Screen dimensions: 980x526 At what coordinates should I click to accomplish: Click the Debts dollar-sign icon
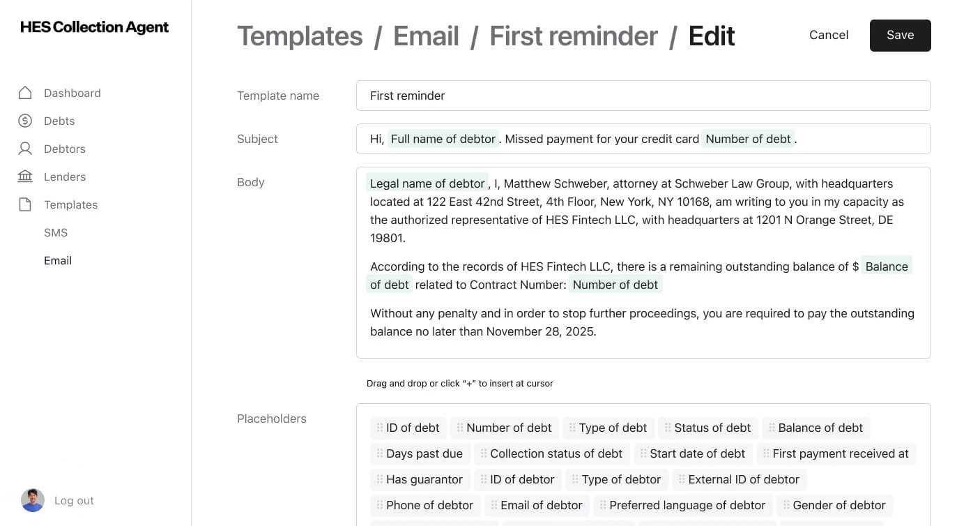click(x=25, y=121)
